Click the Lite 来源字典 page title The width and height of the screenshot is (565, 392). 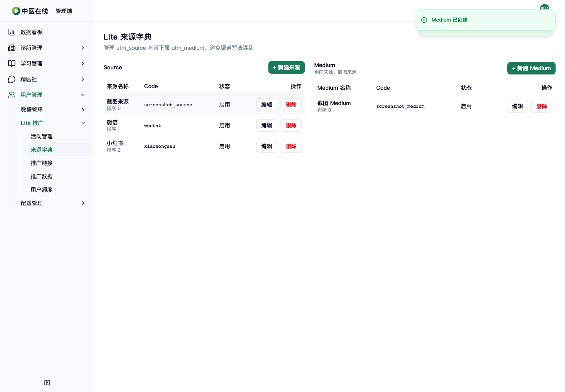coord(128,37)
